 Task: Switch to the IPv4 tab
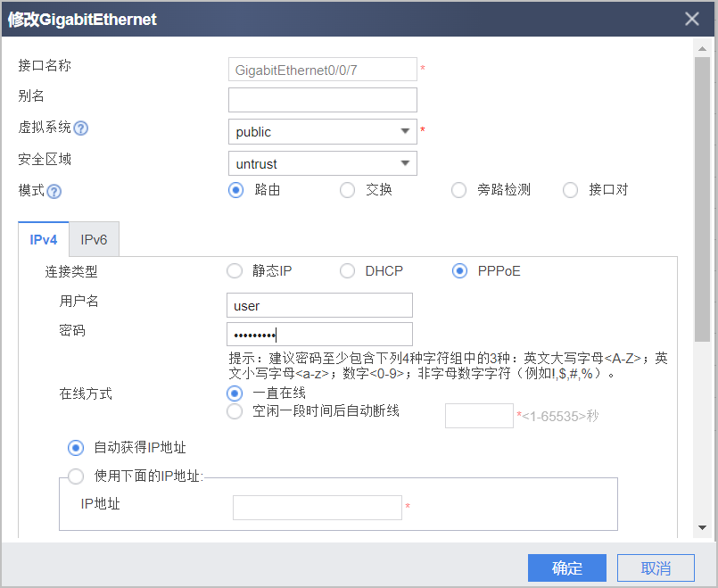tap(44, 239)
